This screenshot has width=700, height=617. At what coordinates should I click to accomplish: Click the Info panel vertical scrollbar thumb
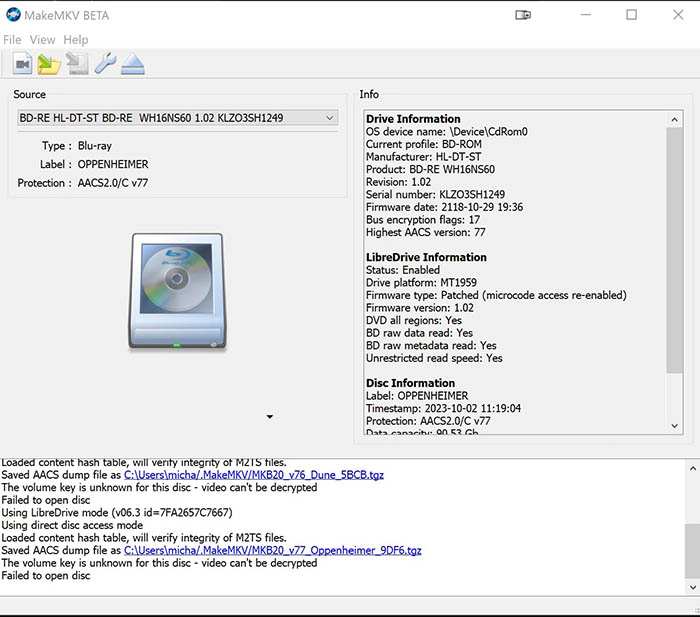pyautogui.click(x=675, y=250)
